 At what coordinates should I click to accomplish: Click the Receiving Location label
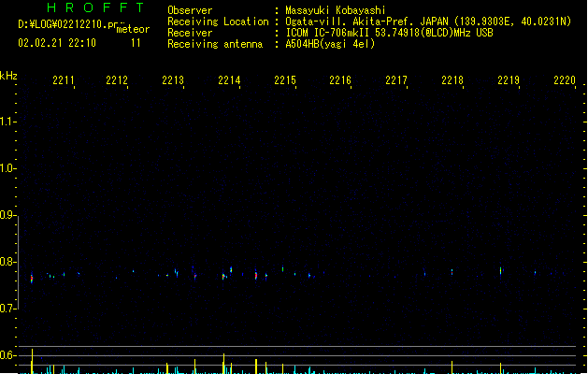218,22
